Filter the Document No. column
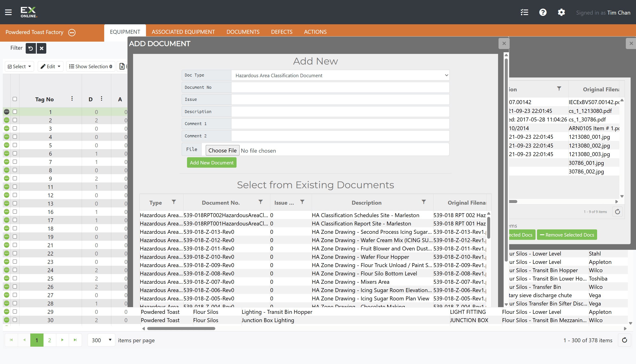 [x=260, y=202]
